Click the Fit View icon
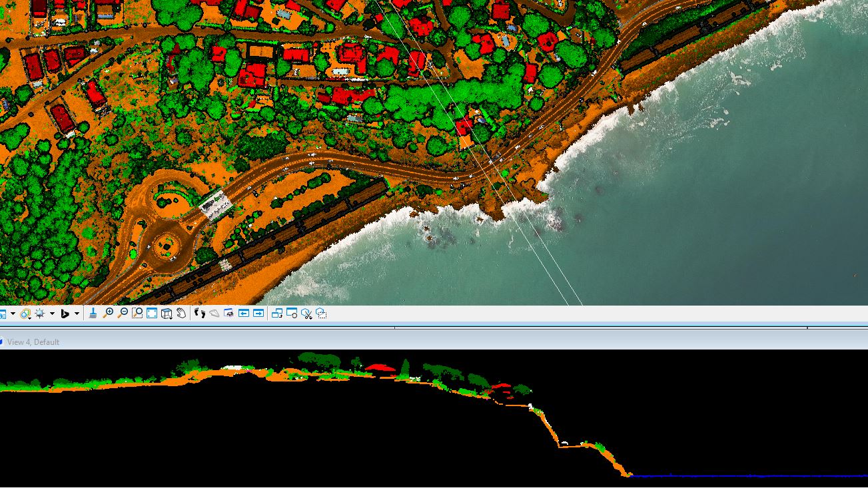Screen dimensions: 868x488 (x=152, y=314)
